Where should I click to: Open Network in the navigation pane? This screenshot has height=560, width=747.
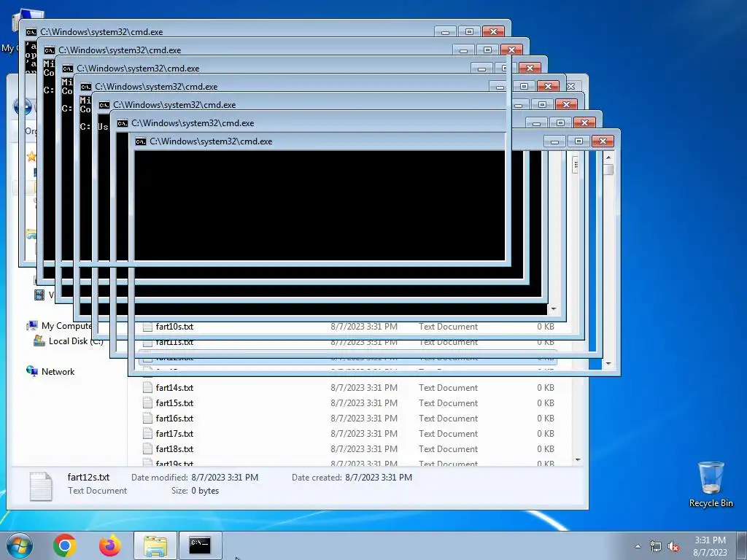point(50,371)
